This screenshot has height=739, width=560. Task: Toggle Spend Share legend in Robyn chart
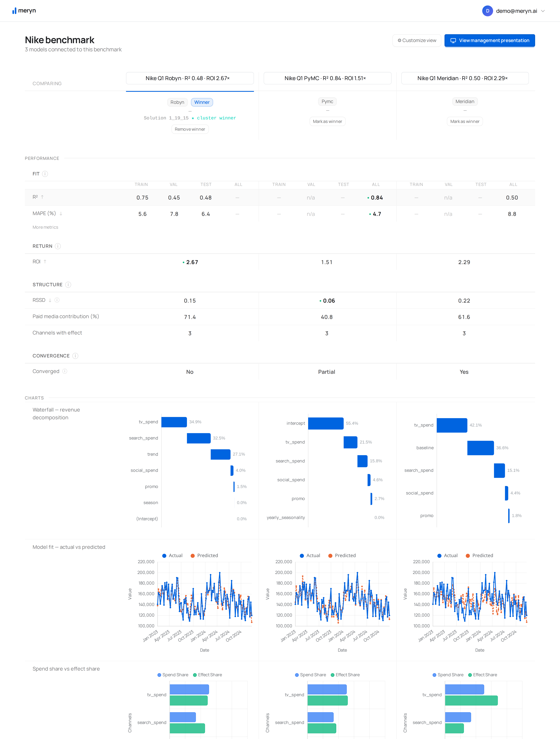coord(173,675)
